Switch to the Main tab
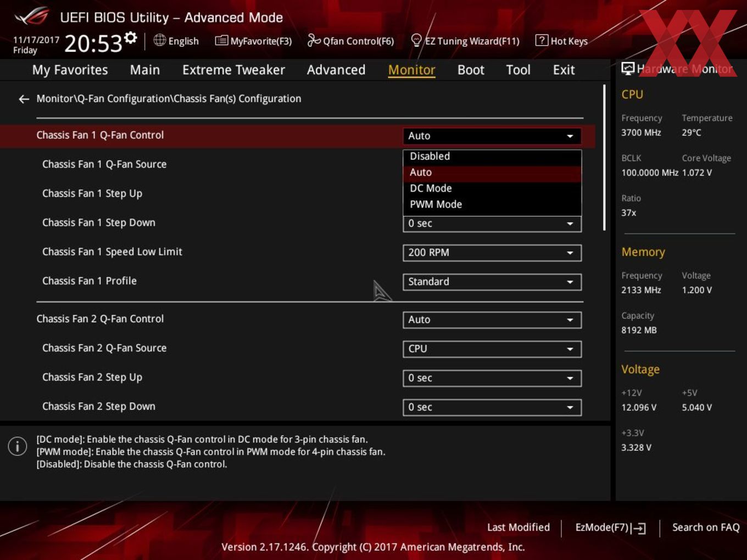Viewport: 747px width, 560px height. pos(145,70)
